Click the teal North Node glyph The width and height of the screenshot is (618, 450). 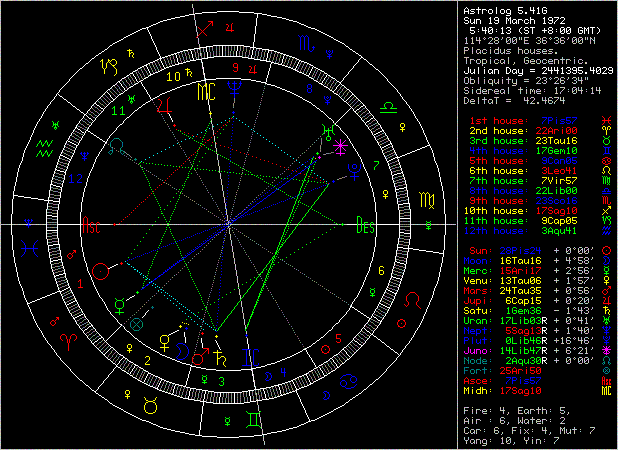point(117,147)
